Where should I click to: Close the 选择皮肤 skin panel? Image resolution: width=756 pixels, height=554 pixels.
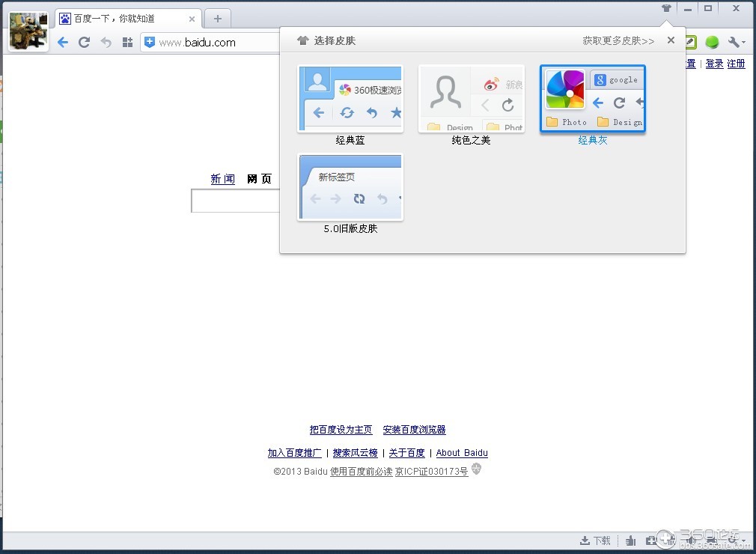(x=671, y=40)
